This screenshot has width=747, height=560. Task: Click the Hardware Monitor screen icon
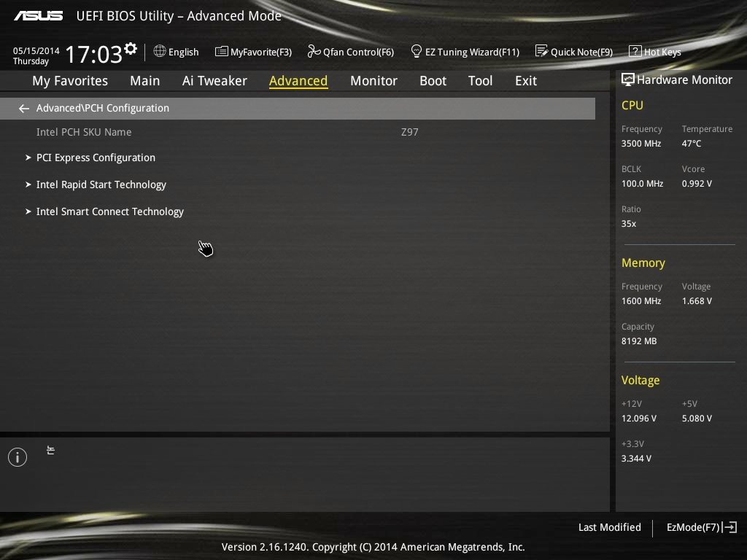pos(628,79)
